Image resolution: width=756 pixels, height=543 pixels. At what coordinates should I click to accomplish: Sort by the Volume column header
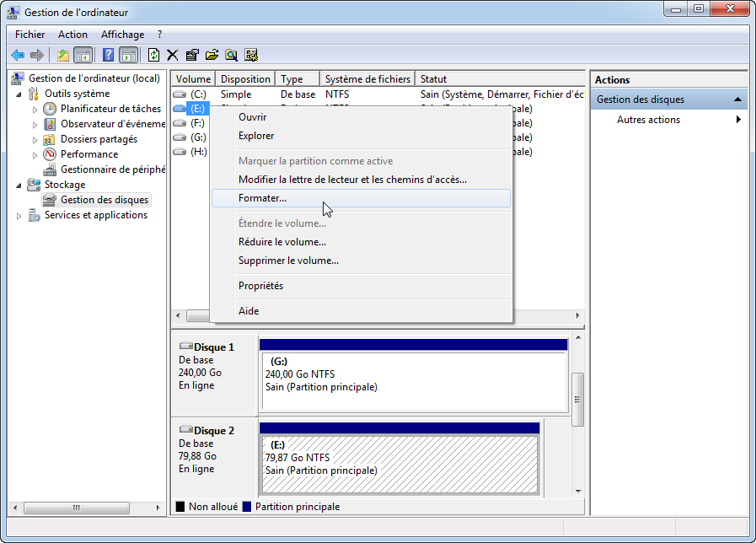point(193,79)
